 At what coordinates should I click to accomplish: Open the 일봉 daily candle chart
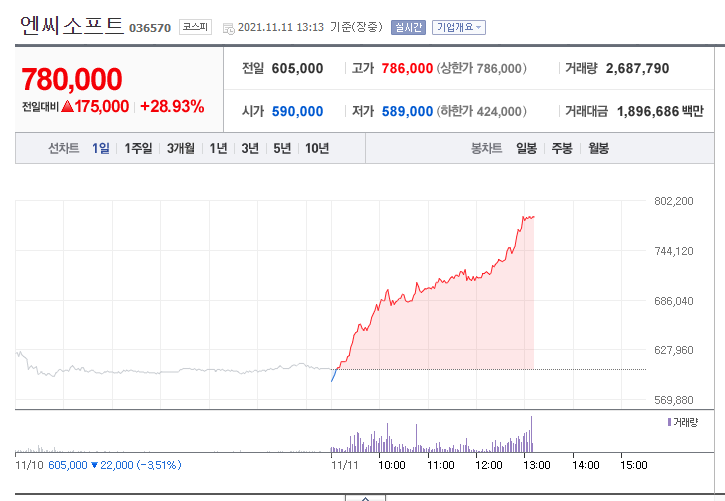pos(527,148)
